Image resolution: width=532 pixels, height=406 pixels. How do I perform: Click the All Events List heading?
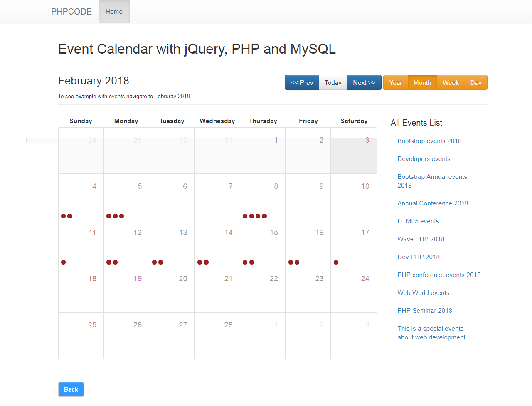(x=416, y=123)
